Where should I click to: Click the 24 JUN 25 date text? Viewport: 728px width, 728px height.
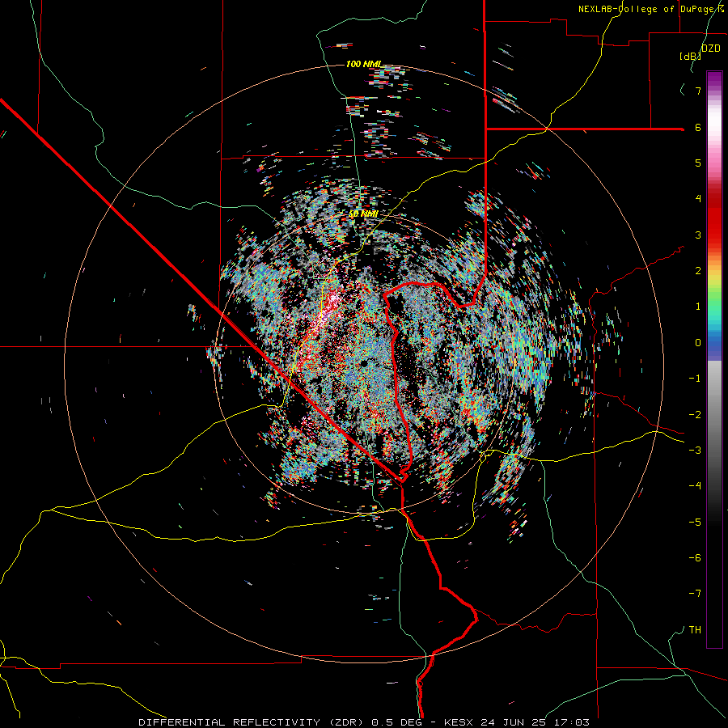(514, 722)
